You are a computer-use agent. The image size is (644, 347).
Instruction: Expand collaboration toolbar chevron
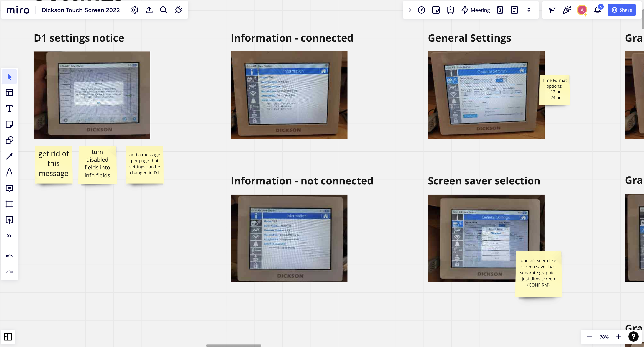pyautogui.click(x=410, y=10)
